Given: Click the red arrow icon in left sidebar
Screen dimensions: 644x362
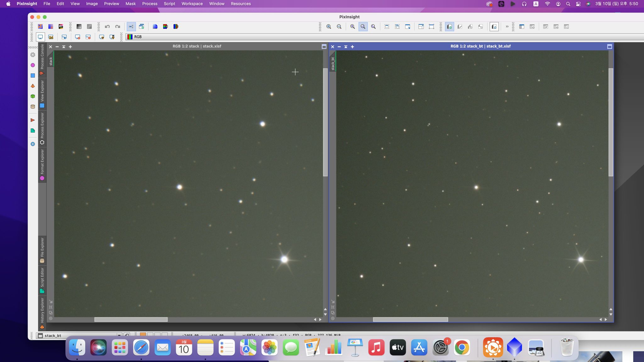Looking at the screenshot, I should click(x=33, y=120).
